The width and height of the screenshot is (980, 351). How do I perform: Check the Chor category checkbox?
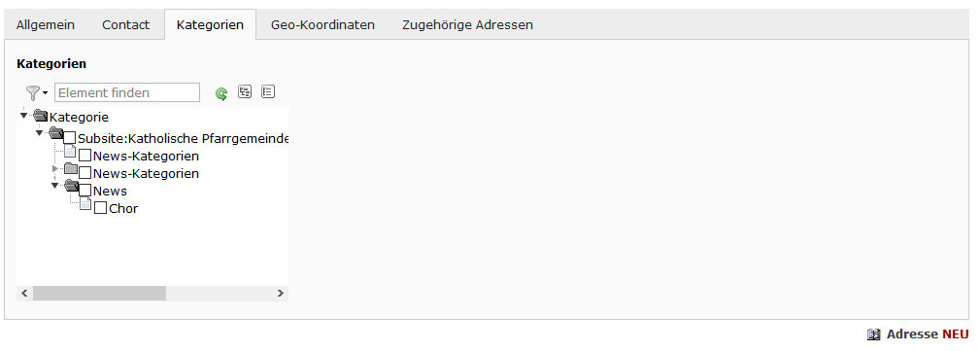tap(100, 208)
